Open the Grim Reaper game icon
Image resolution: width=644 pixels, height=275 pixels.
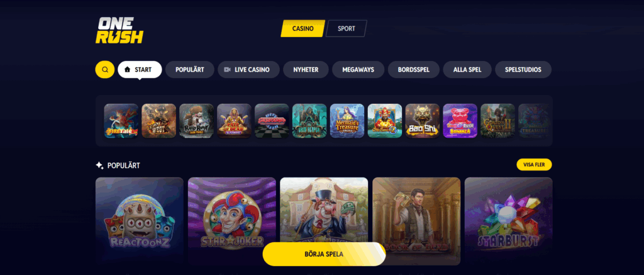click(x=309, y=121)
